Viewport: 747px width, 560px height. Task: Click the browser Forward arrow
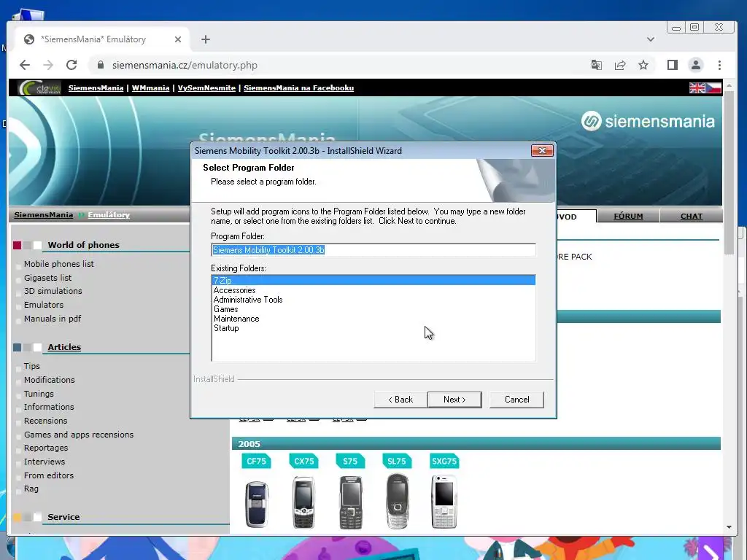[x=48, y=65]
